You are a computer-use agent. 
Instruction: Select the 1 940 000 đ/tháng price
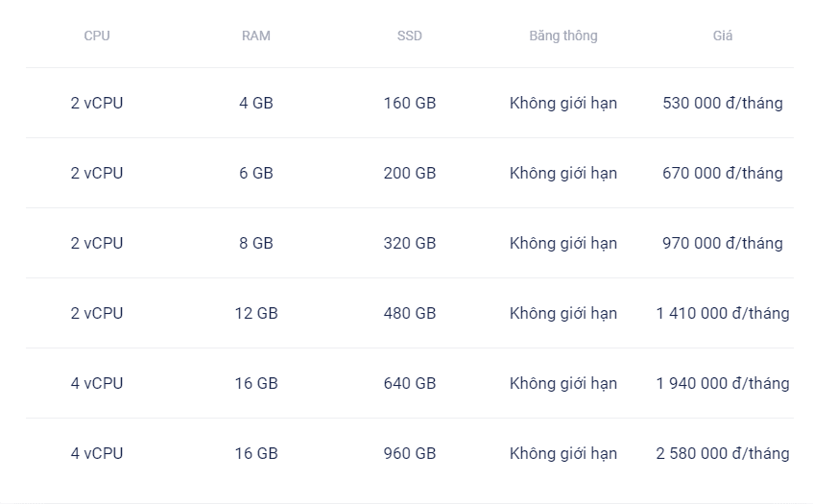coord(722,383)
